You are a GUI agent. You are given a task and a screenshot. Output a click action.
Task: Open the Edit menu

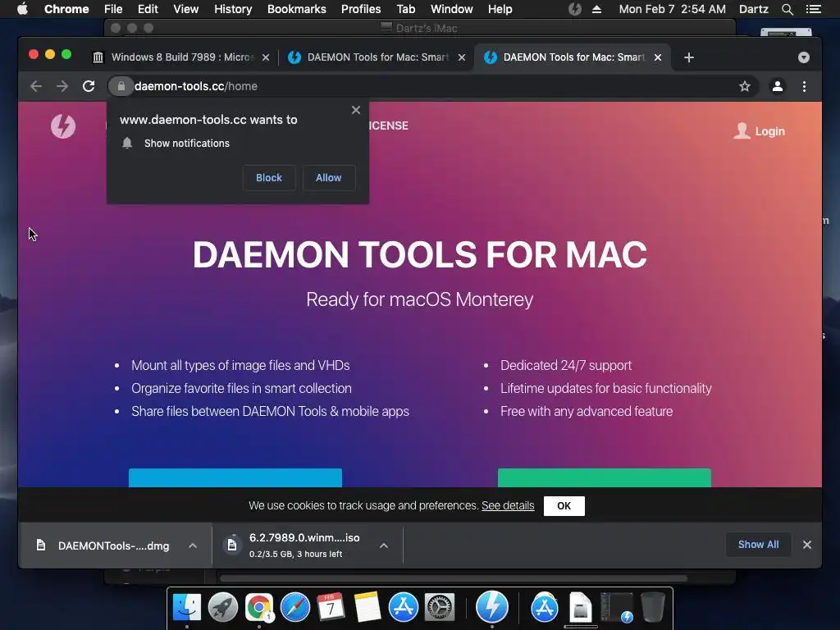148,9
